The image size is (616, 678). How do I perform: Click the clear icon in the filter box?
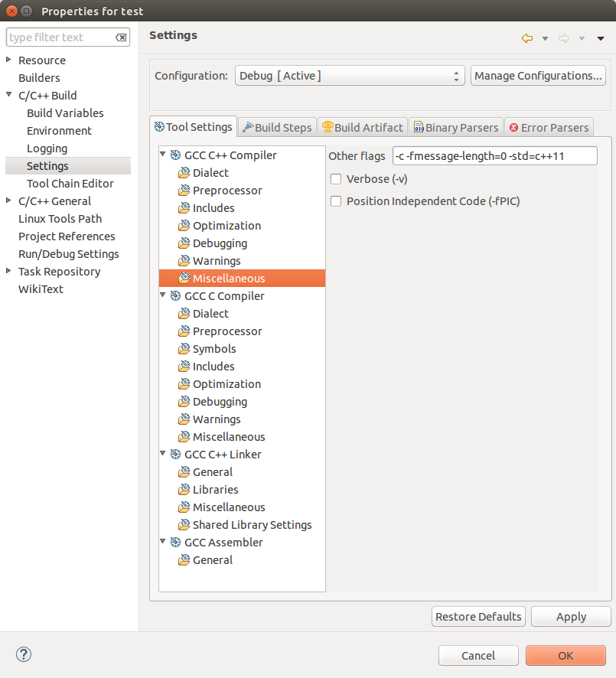tap(120, 37)
